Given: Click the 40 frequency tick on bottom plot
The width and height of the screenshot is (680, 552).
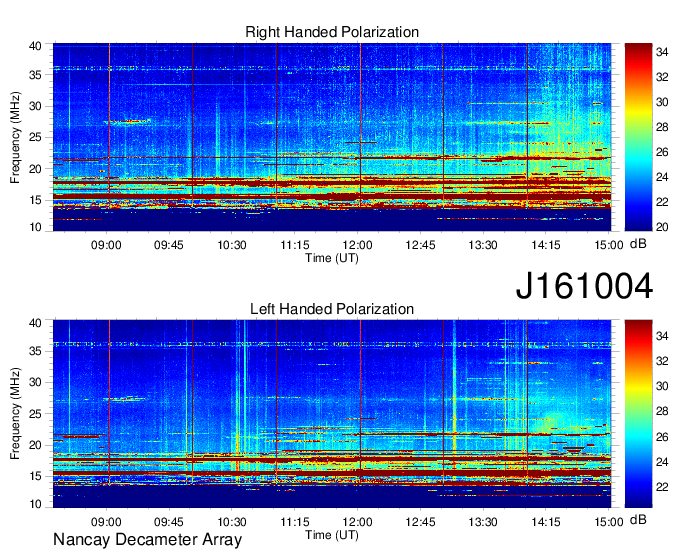Looking at the screenshot, I should (x=36, y=323).
